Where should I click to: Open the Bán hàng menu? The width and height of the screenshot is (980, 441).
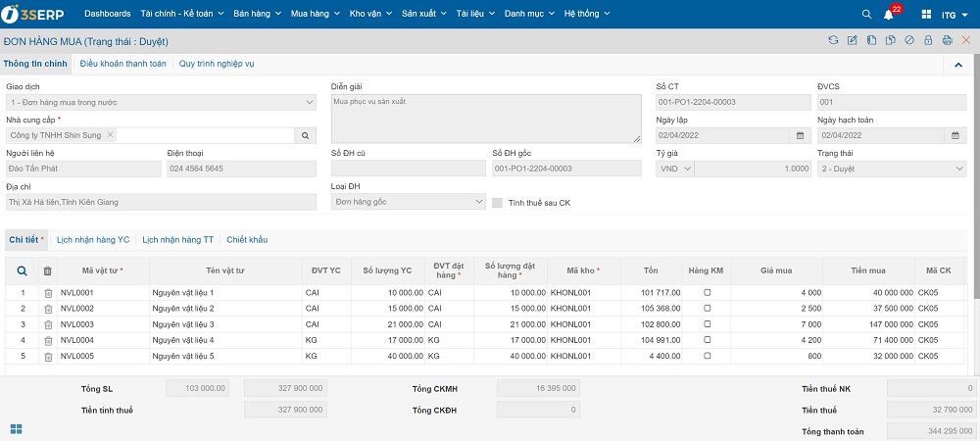(257, 15)
